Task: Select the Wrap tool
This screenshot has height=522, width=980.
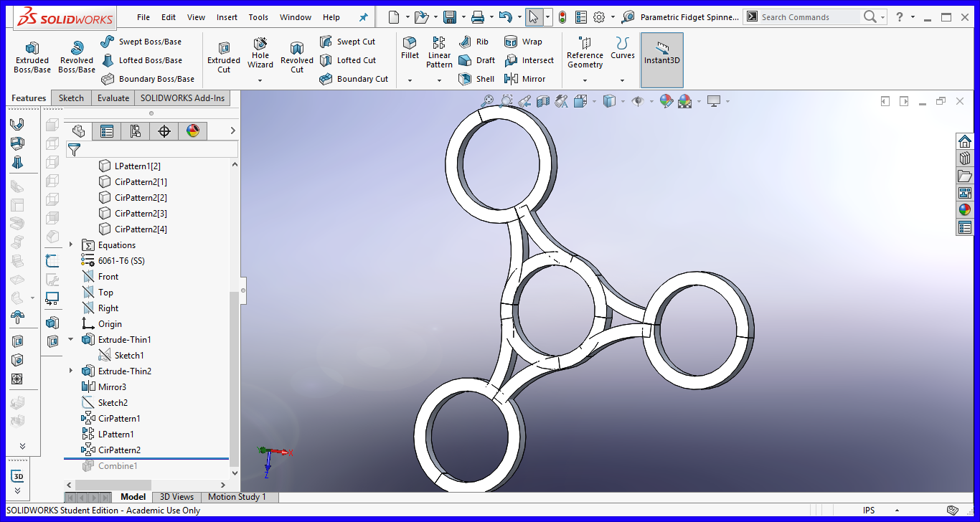Action: [523, 42]
